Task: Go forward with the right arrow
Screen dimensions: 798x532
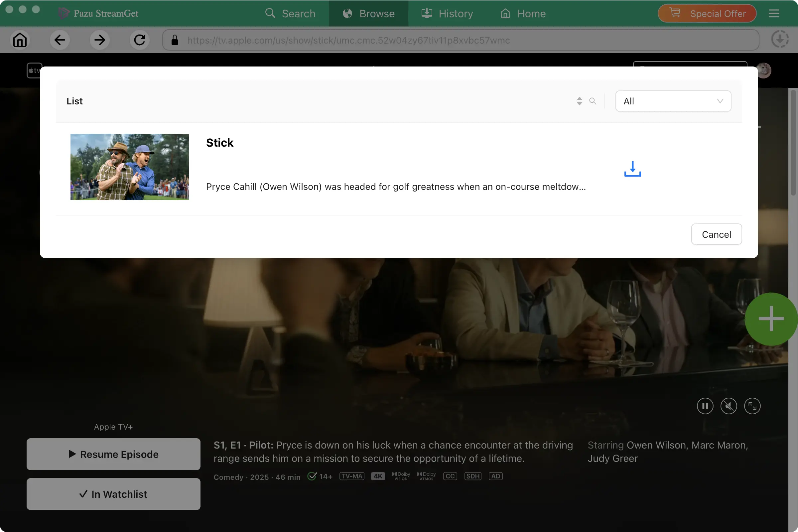Action: [100, 40]
